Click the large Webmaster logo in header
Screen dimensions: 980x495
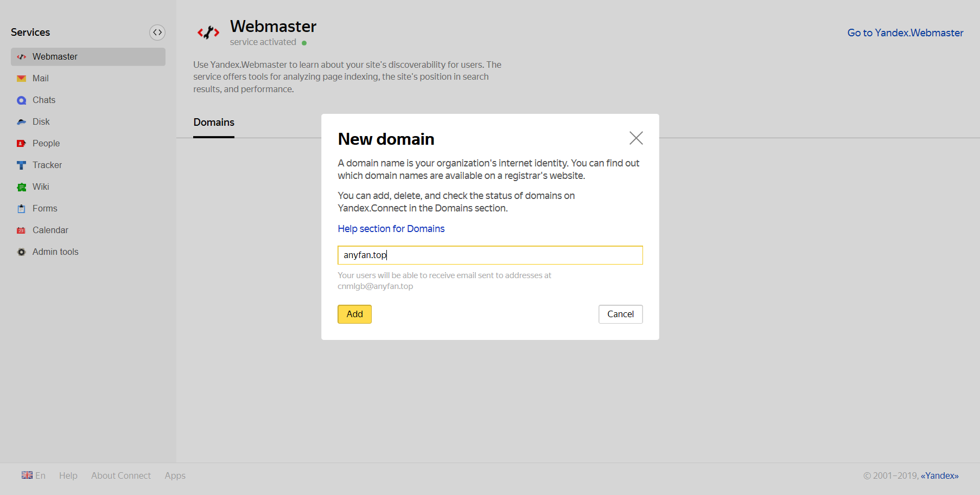coord(208,33)
